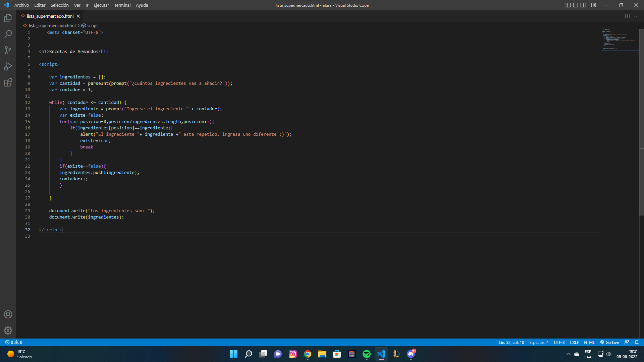This screenshot has width=644, height=362.
Task: Open the Search view in activity bar
Action: (8, 34)
